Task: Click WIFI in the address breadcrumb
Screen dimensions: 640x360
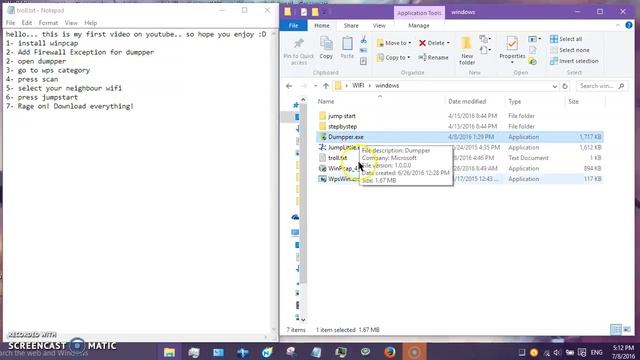Action: pos(358,86)
